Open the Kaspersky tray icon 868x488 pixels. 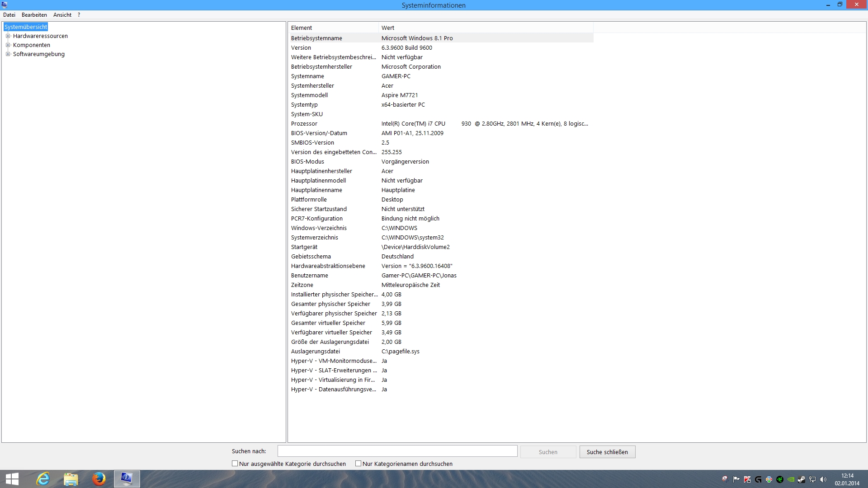tap(747, 479)
